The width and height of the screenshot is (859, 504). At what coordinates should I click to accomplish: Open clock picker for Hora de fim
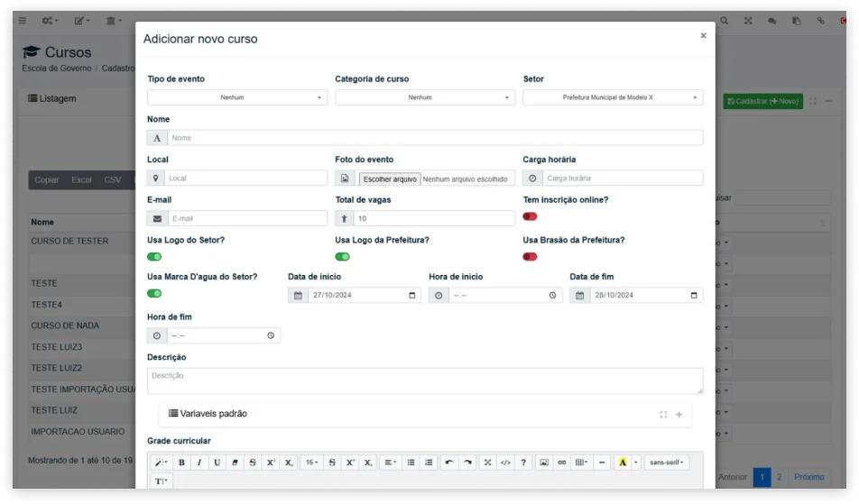click(x=271, y=335)
